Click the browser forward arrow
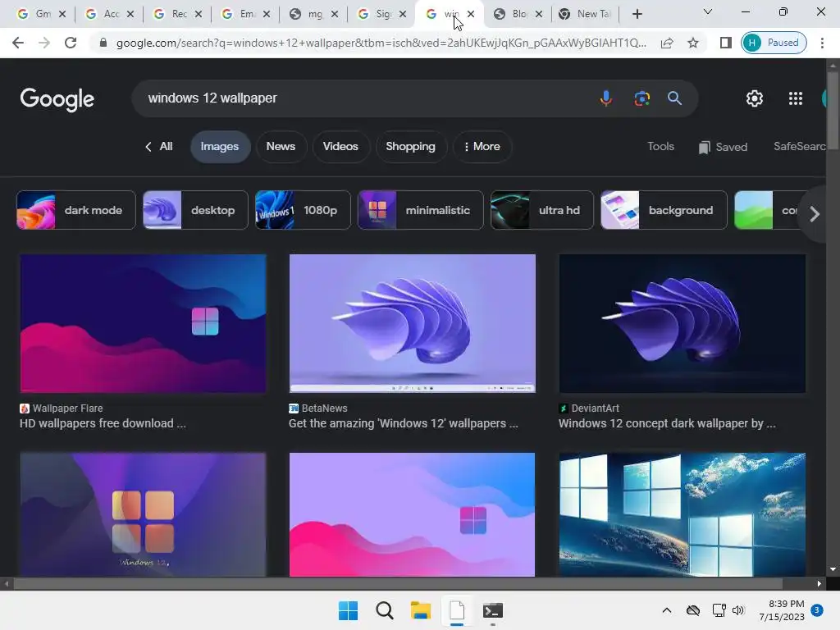Screen dimensions: 840x630 click(x=44, y=43)
